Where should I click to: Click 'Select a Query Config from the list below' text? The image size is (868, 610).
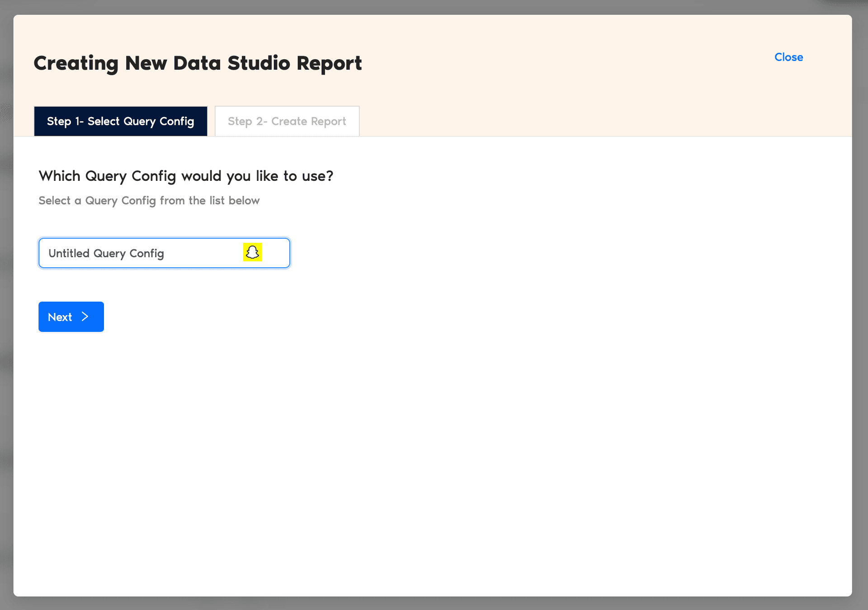[149, 201]
